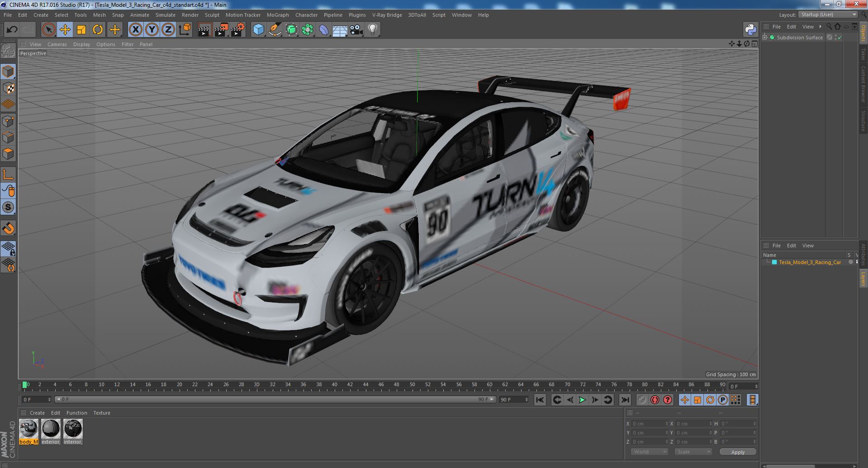Toggle Z axis lock
The image size is (868, 468).
pos(168,30)
